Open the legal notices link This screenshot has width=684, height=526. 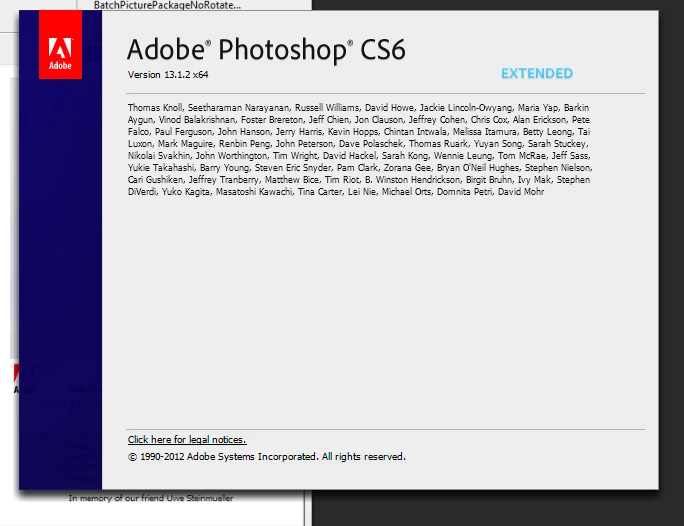click(187, 440)
